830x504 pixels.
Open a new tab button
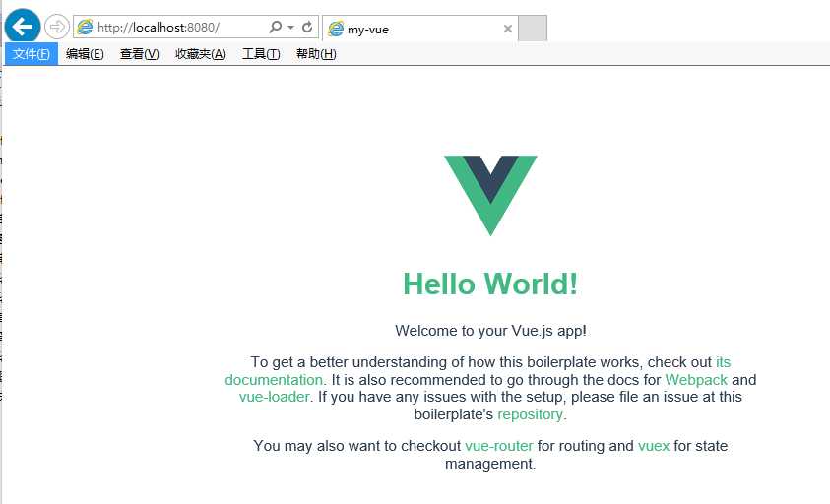(533, 29)
